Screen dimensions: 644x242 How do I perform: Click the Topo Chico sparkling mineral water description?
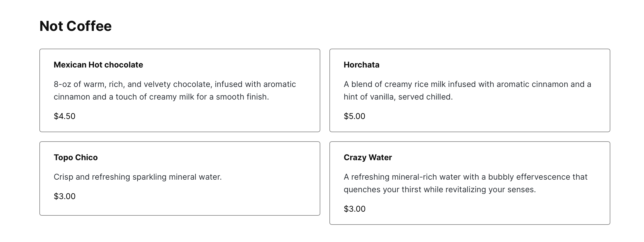pos(138,177)
